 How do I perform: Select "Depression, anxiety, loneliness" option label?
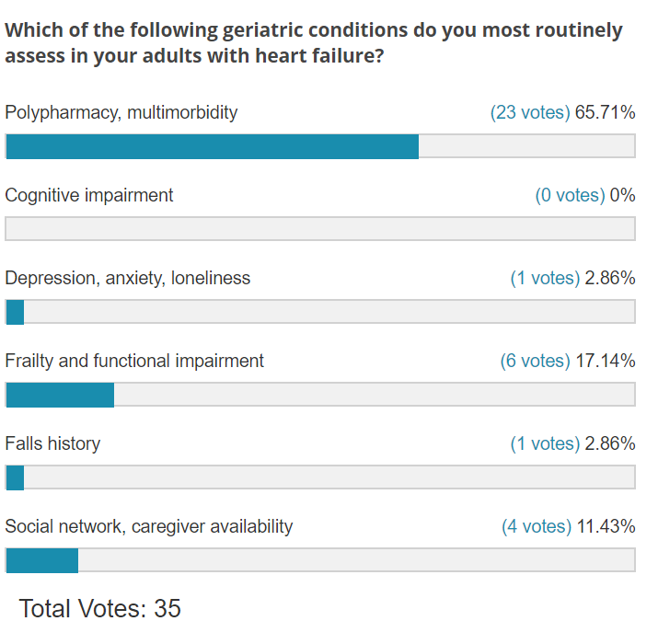coord(128,278)
